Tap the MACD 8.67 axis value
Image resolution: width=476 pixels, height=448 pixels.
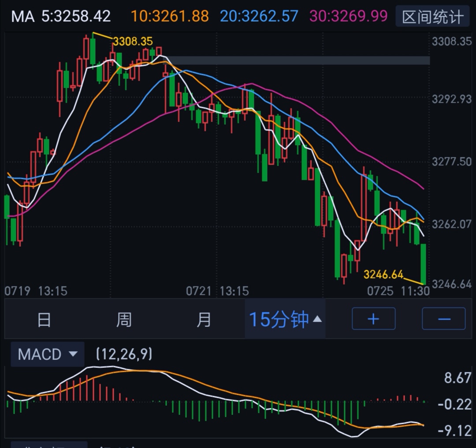[458, 378]
